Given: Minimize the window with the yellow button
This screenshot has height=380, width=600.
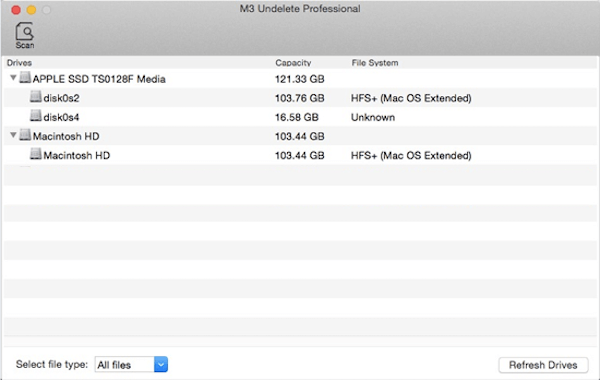Looking at the screenshot, I should pyautogui.click(x=31, y=10).
